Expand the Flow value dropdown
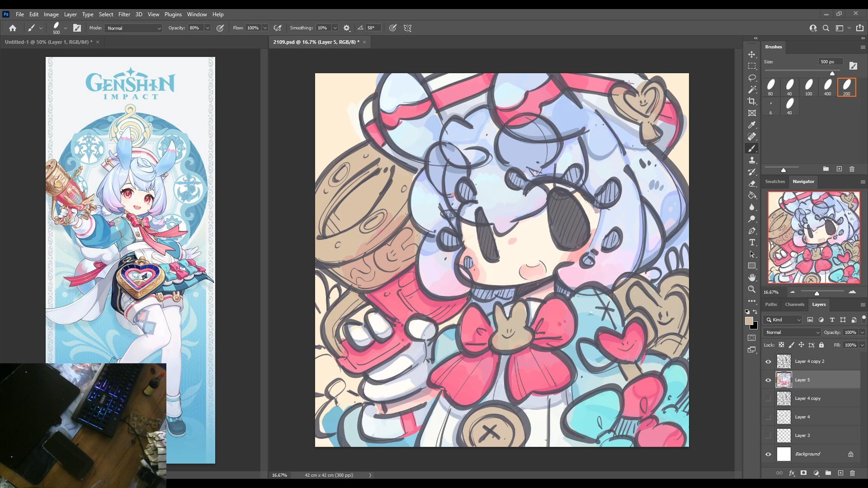The image size is (868, 488). [265, 28]
